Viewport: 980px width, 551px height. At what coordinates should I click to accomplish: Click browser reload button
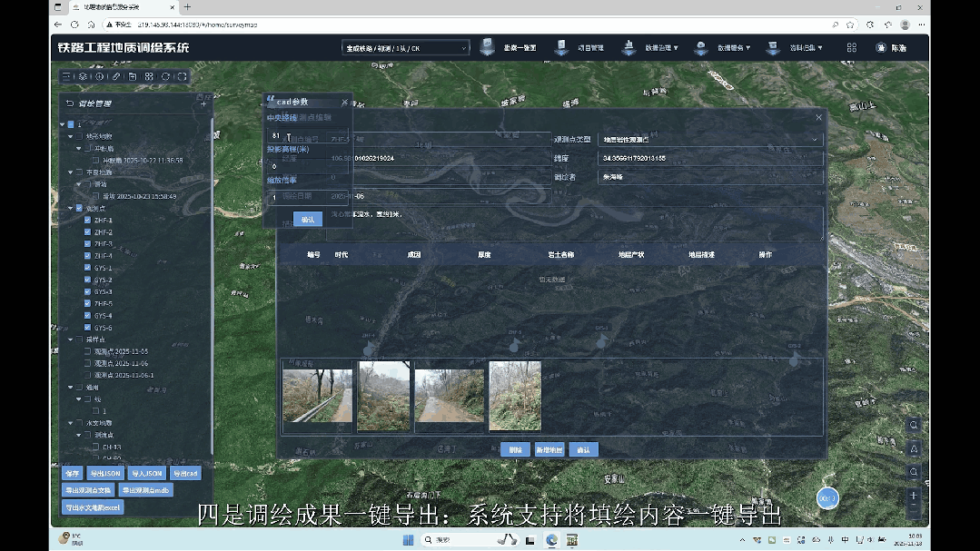click(x=74, y=25)
